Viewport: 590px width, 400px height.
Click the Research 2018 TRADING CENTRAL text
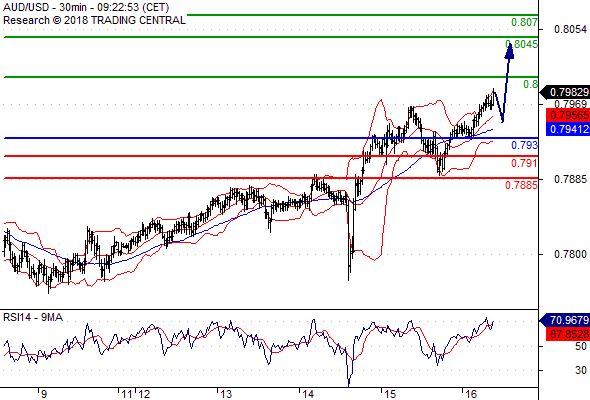click(x=94, y=20)
